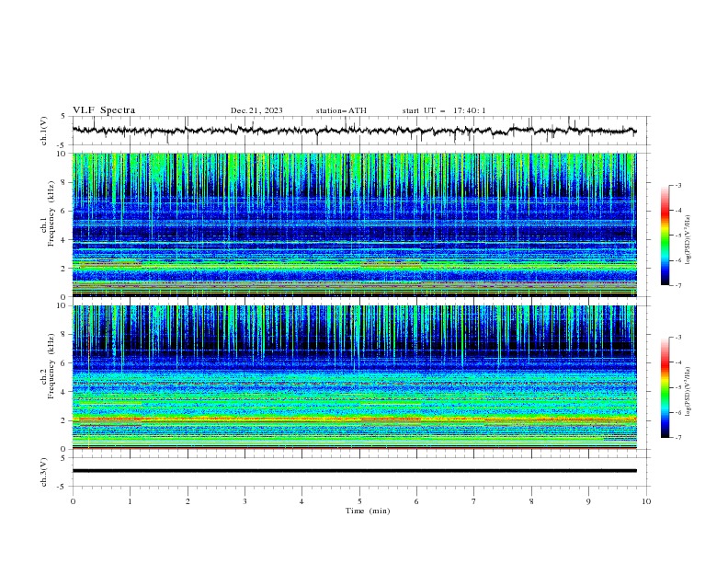Click the ch.1 spectrogram color scale bar
Image resolution: width=728 pixels, height=563 pixels.
[665, 235]
